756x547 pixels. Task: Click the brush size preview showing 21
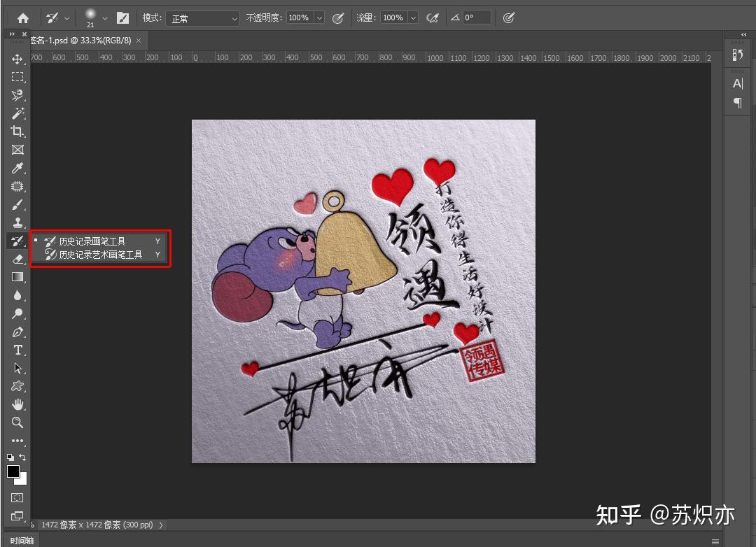point(90,17)
